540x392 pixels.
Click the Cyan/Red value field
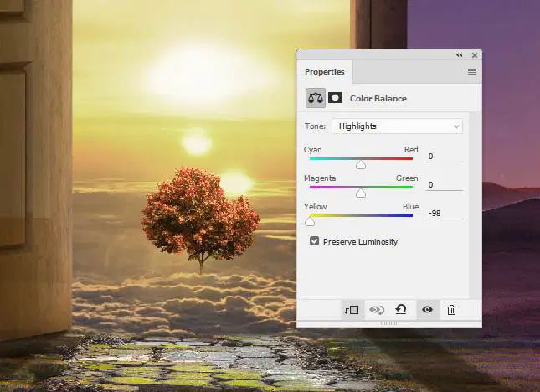coord(445,157)
